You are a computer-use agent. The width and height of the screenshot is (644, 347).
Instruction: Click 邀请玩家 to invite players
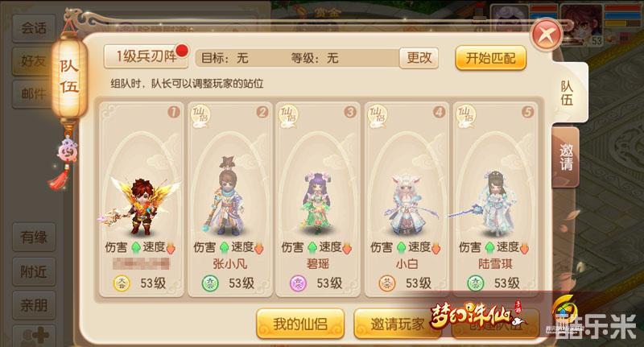pyautogui.click(x=397, y=324)
